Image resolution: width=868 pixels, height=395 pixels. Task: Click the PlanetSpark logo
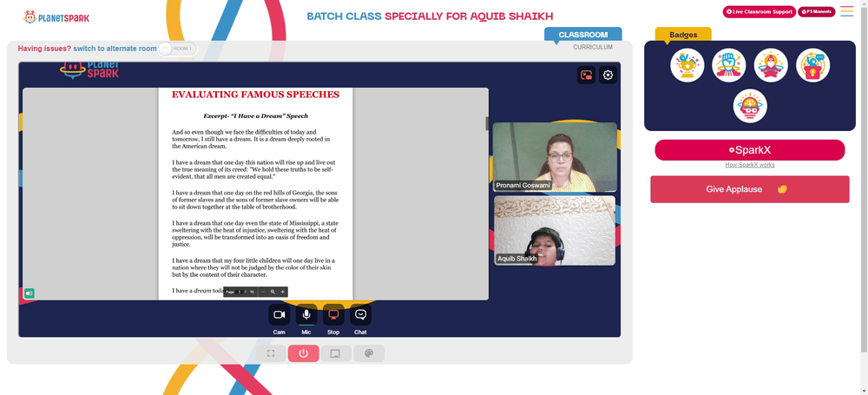pyautogui.click(x=56, y=17)
